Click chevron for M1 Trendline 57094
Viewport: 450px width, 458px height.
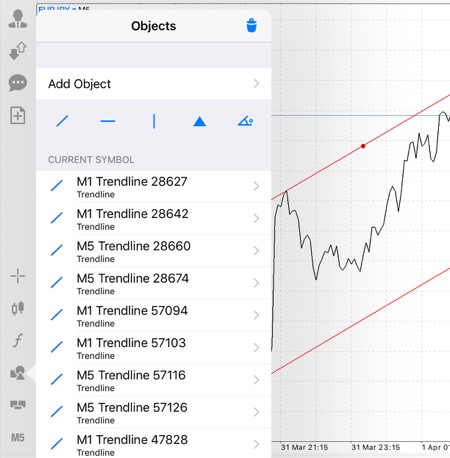pyautogui.click(x=256, y=315)
